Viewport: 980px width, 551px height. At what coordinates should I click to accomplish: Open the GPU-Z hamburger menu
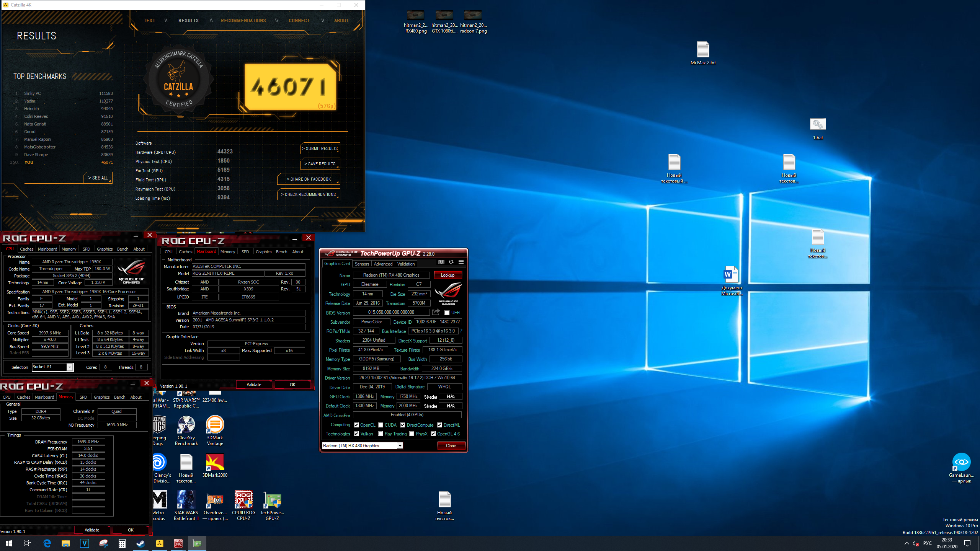pos(461,262)
